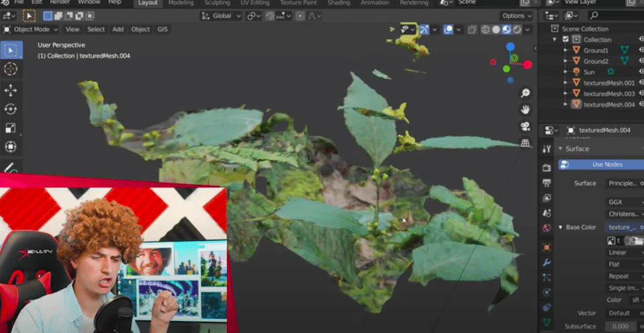Toggle camera view icon in viewport

pyautogui.click(x=525, y=126)
